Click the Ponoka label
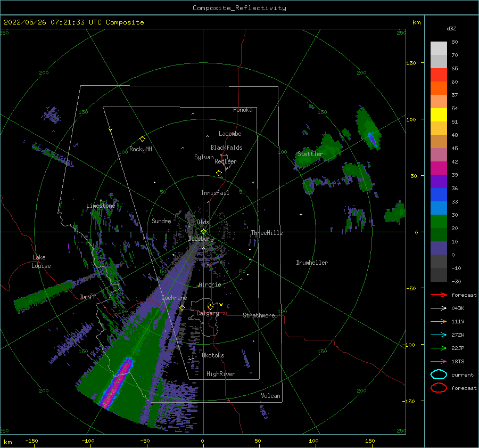This screenshot has width=479, height=448. click(243, 110)
